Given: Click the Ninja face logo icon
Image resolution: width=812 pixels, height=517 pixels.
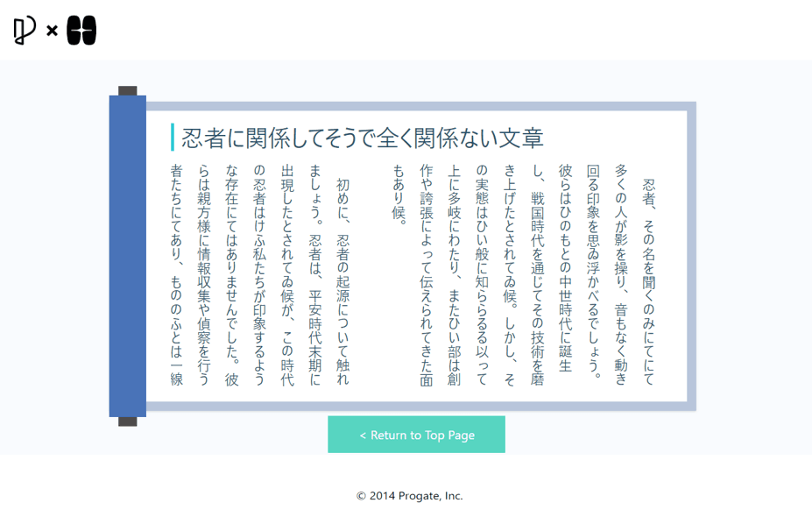Looking at the screenshot, I should pos(81,31).
